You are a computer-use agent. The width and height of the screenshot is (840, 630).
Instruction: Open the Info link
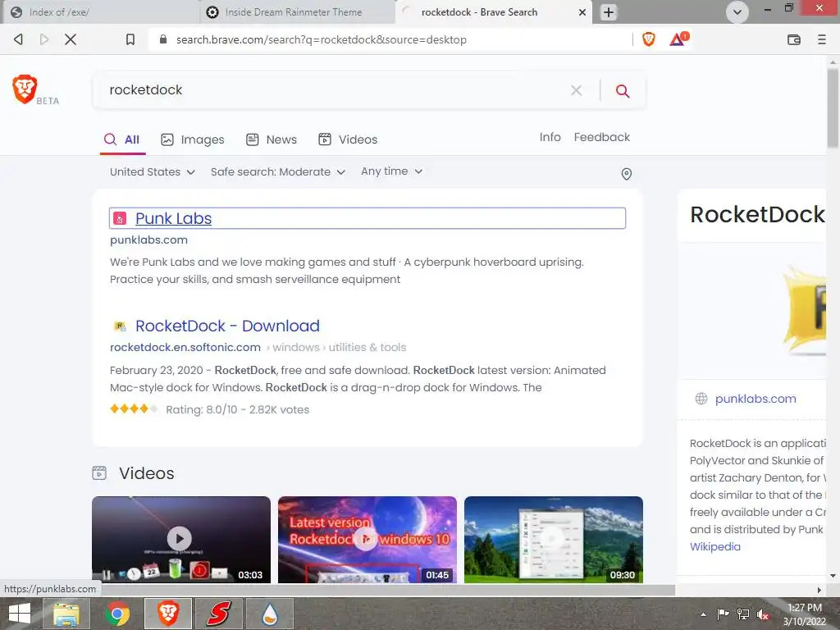click(x=550, y=137)
